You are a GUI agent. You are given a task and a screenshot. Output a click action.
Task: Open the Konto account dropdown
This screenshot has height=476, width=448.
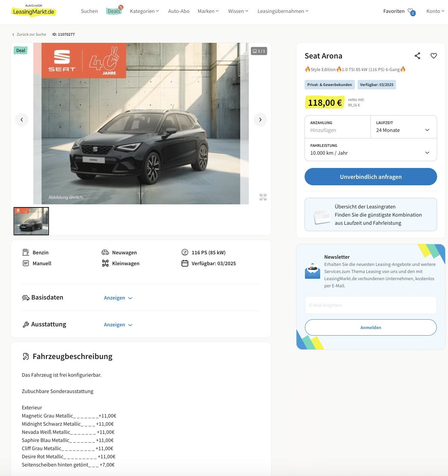coord(435,11)
